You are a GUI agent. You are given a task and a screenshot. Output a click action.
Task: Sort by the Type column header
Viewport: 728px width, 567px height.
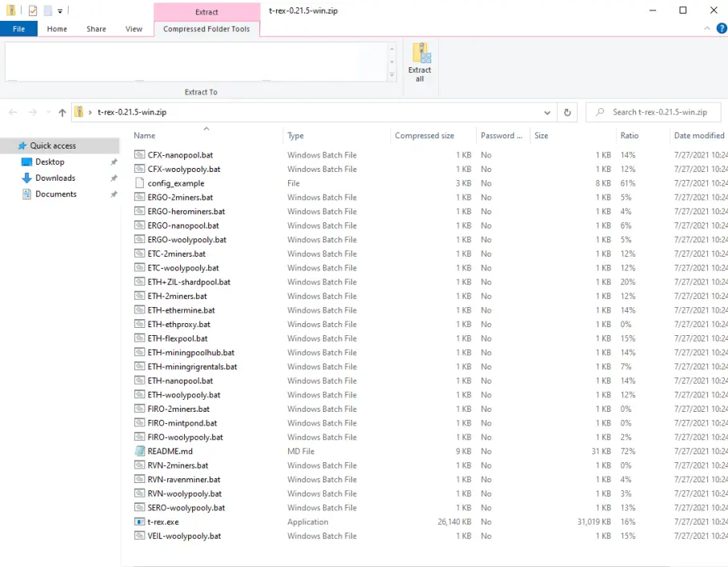tap(337, 135)
